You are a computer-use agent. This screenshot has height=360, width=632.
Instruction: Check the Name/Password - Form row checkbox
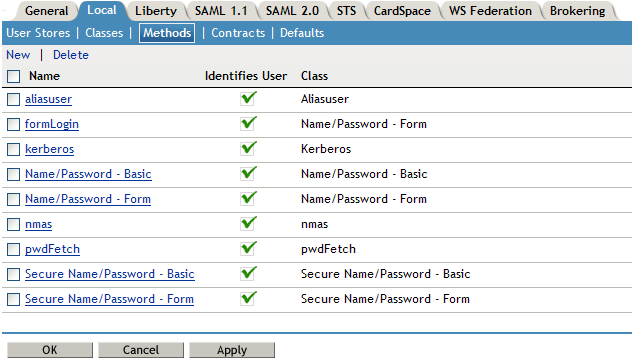click(13, 199)
